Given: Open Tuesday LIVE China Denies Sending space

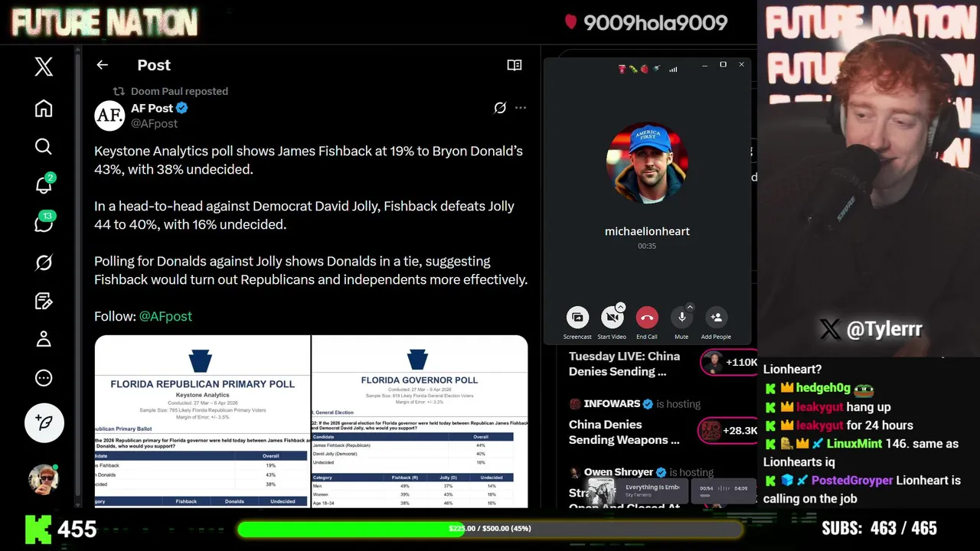Looking at the screenshot, I should (624, 364).
